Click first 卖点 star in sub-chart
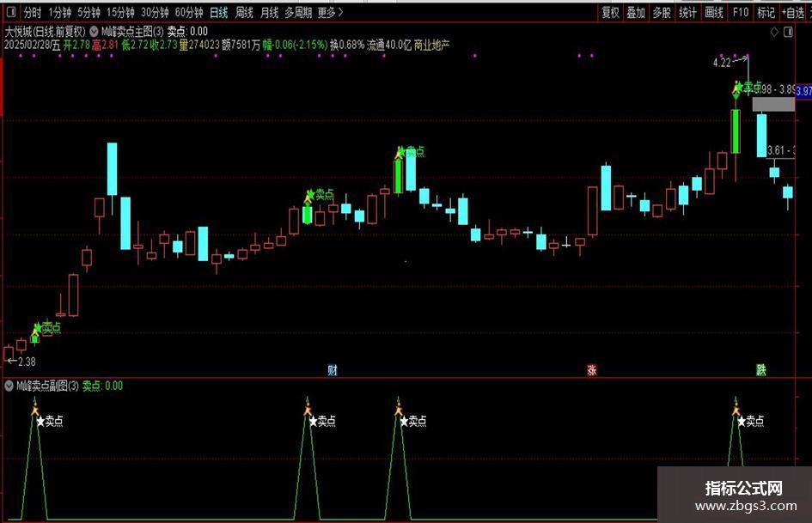This screenshot has height=523, width=812. pyautogui.click(x=40, y=422)
